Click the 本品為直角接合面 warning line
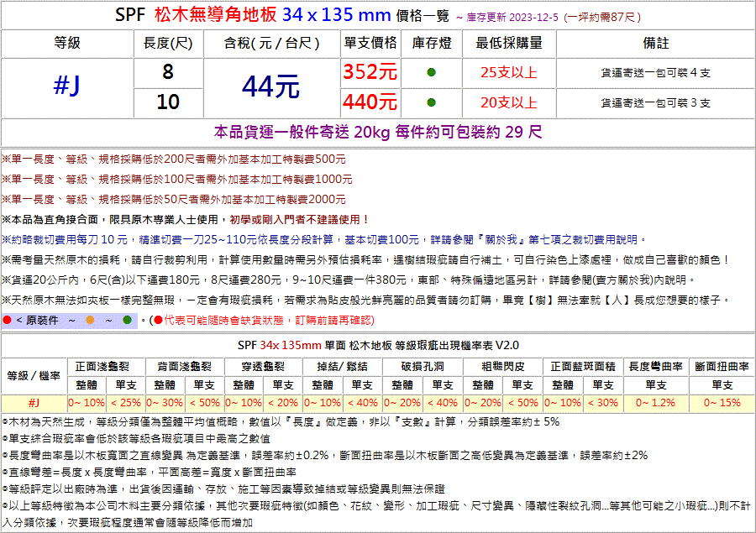The width and height of the screenshot is (756, 533). click(x=186, y=220)
